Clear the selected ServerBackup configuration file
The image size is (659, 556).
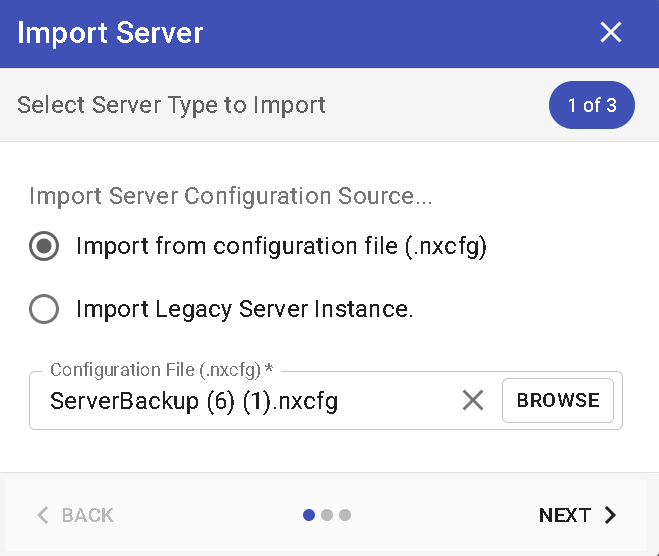point(472,401)
